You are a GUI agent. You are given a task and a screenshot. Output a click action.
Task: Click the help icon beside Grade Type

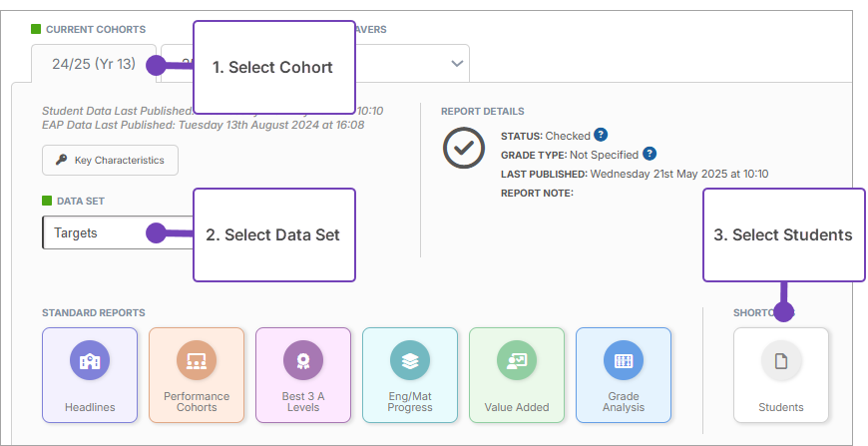650,154
